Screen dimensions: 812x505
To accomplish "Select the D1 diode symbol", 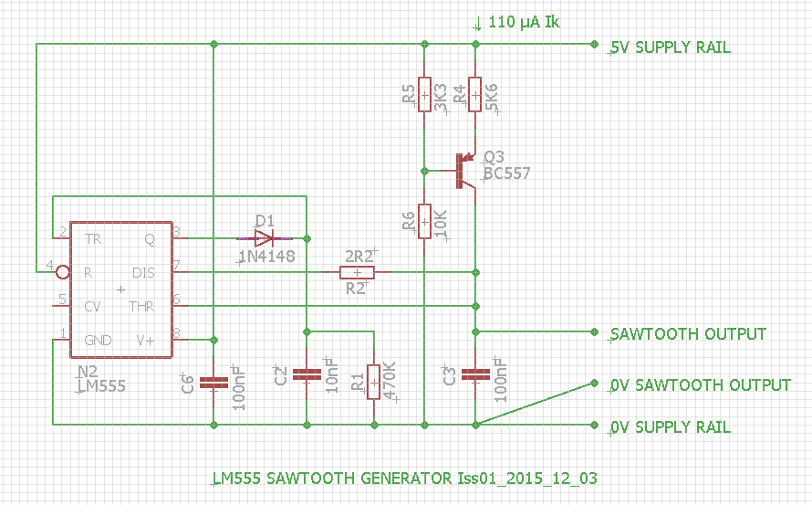I will (x=264, y=238).
